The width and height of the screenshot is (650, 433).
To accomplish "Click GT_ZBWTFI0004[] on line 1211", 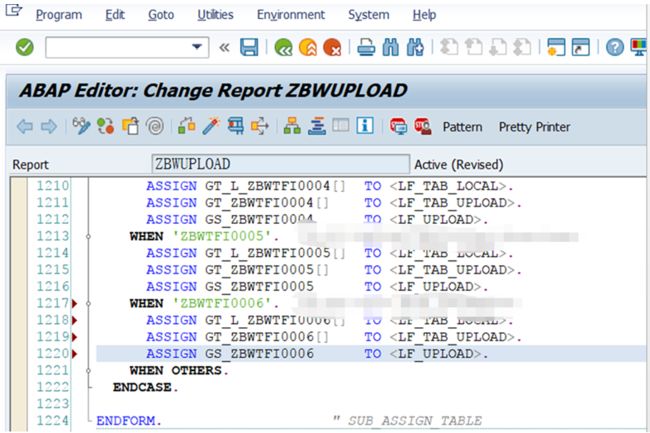I will (x=267, y=203).
